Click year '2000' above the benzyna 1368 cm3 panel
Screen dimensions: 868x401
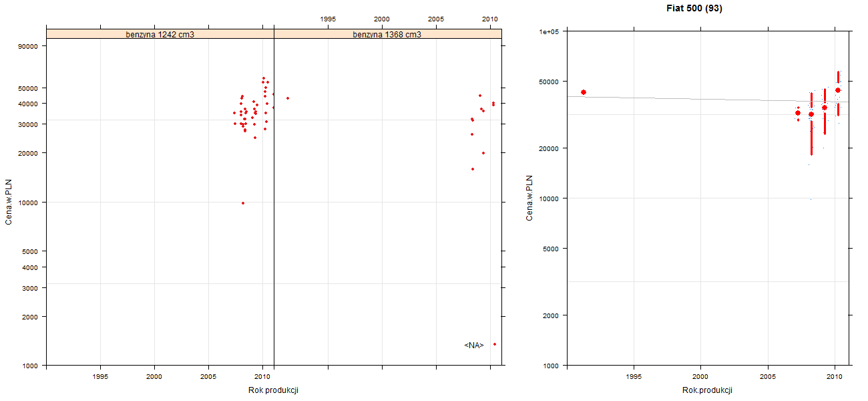(x=382, y=19)
